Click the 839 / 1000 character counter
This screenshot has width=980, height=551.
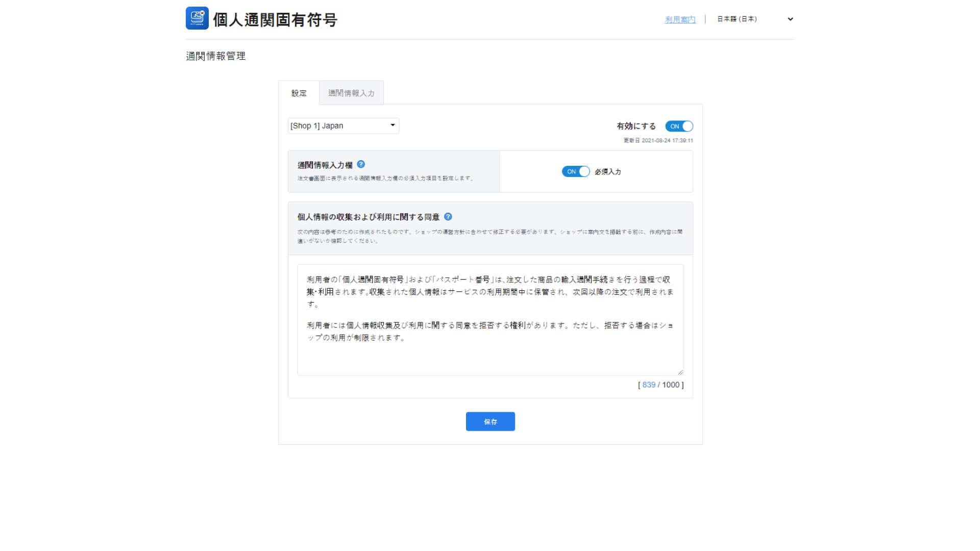(660, 385)
